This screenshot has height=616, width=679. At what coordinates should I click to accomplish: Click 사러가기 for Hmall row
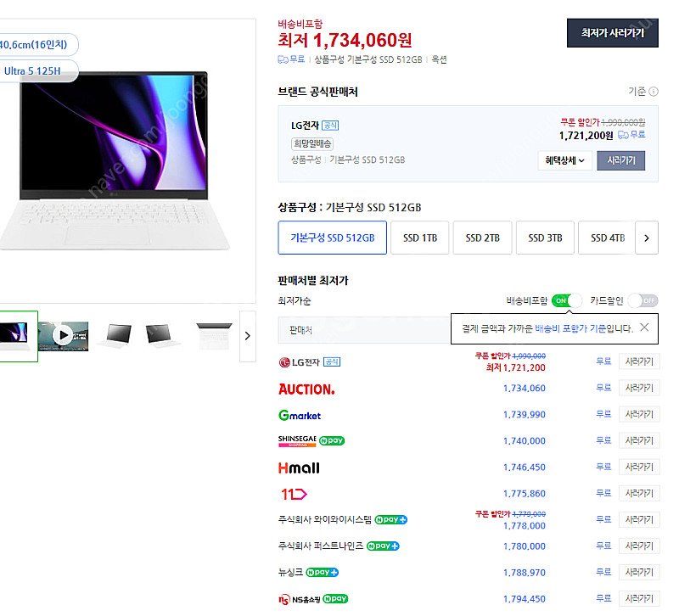click(639, 467)
